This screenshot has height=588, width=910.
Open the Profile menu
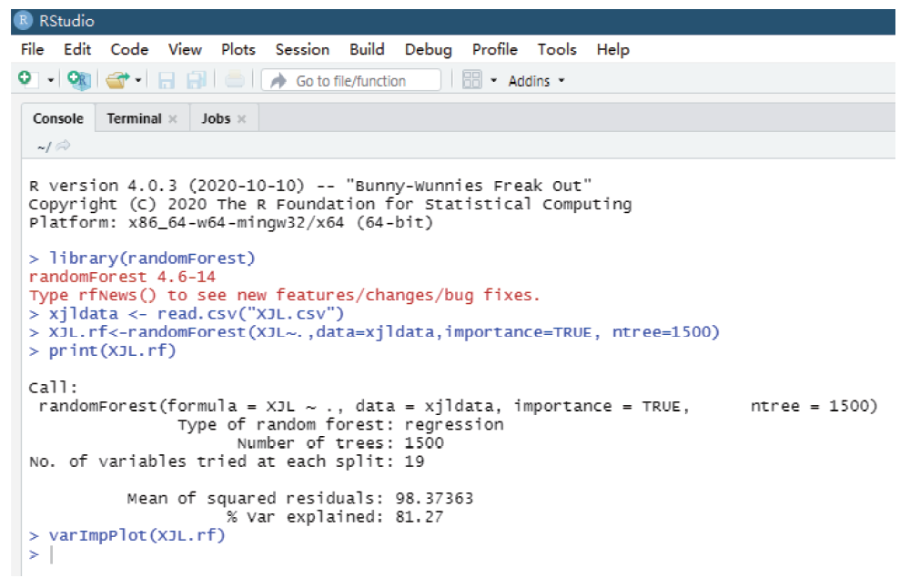pos(494,50)
